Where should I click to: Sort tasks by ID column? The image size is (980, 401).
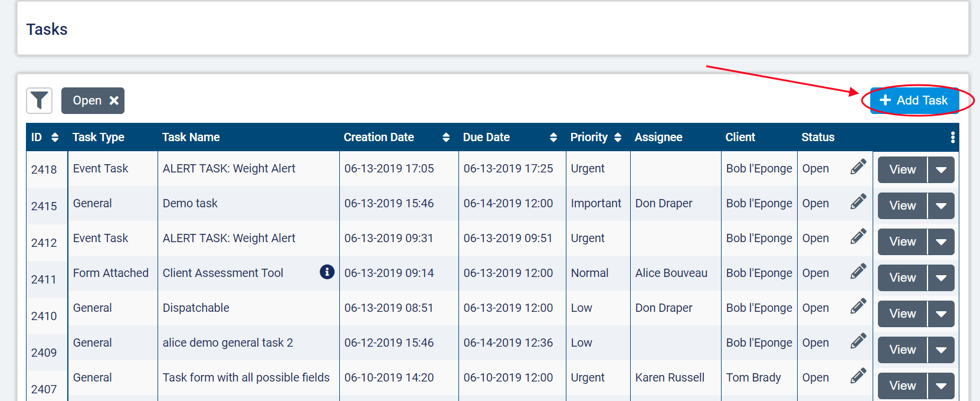[55, 138]
